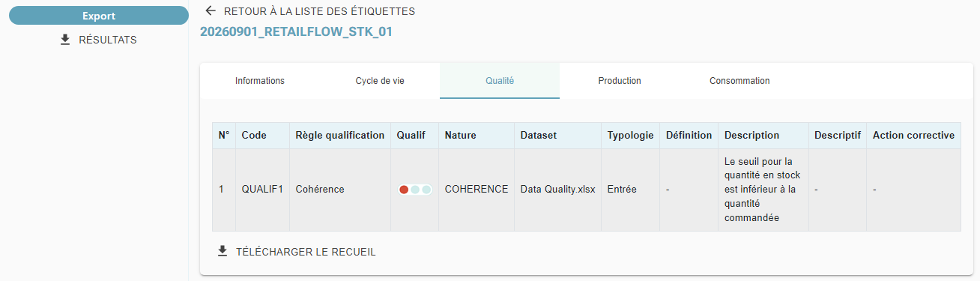Click the Définition column header
The height and width of the screenshot is (281, 980).
coord(689,136)
